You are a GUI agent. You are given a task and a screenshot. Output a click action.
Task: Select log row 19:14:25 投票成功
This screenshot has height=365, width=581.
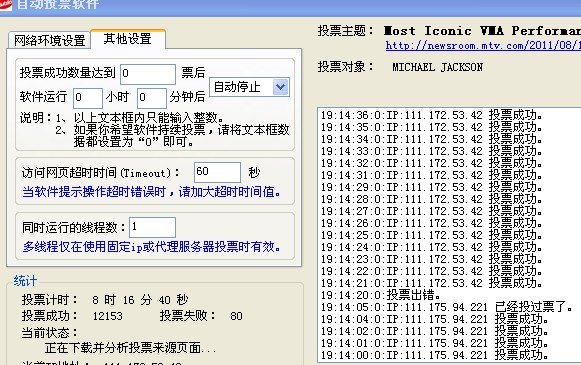(432, 235)
